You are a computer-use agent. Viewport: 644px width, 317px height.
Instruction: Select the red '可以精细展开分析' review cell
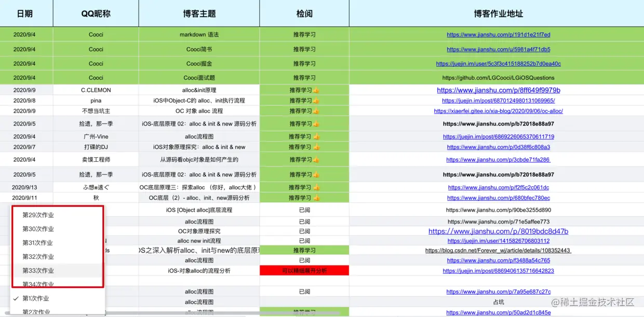pos(304,271)
